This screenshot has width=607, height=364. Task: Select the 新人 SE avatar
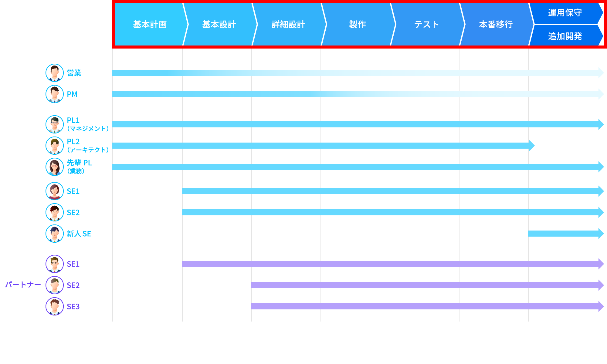(x=55, y=234)
